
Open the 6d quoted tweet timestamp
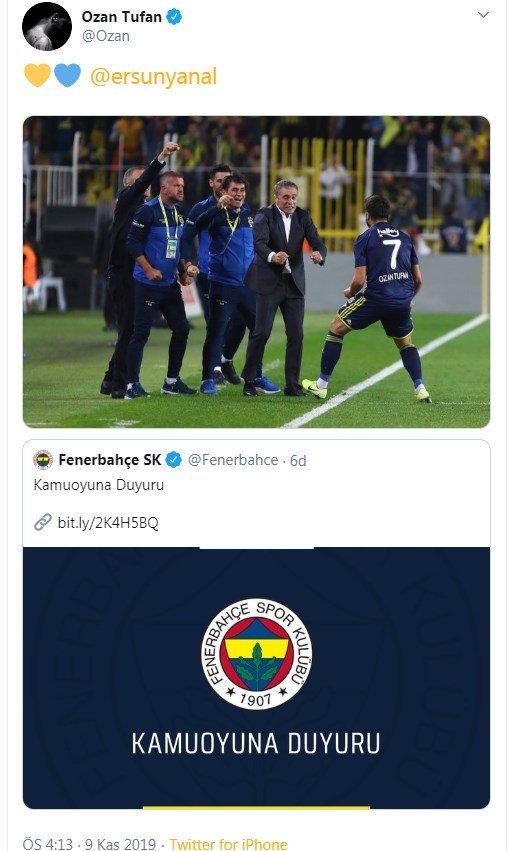pyautogui.click(x=298, y=461)
